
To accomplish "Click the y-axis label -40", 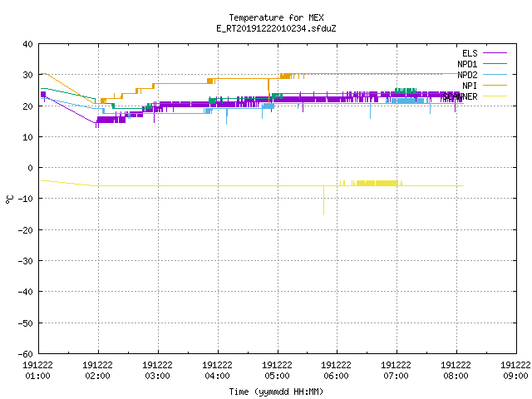I will [26, 292].
